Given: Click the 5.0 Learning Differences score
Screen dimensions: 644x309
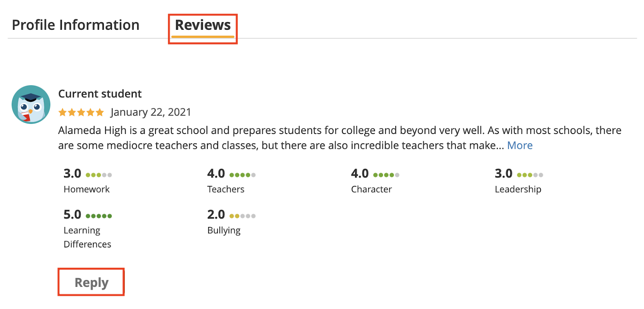Looking at the screenshot, I should coord(72,214).
